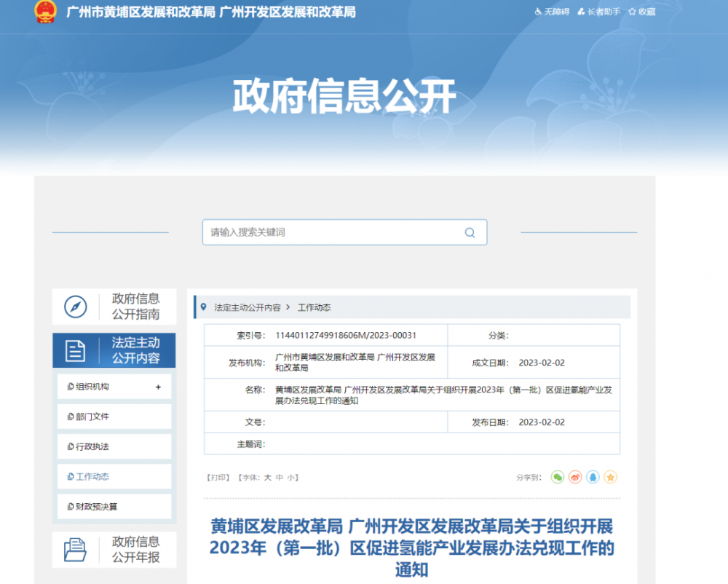Viewport: 728px width, 584px height.
Task: Enable 无障碍 accessibility mode
Action: click(x=552, y=12)
